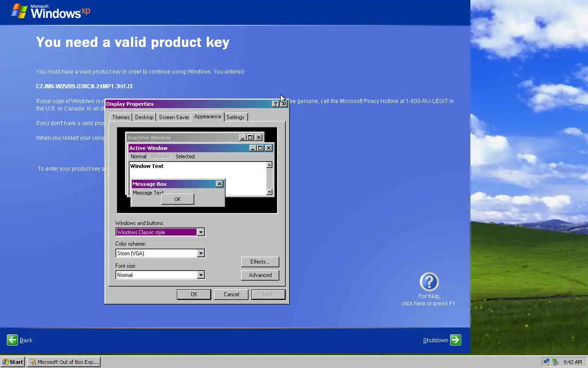Click the Advanced button
The height and width of the screenshot is (368, 588).
click(x=260, y=275)
